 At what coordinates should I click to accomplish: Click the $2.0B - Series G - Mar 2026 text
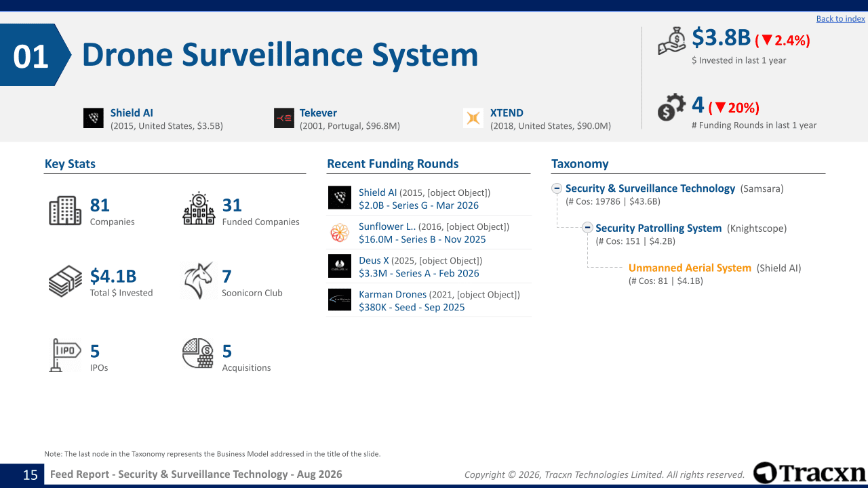418,205
